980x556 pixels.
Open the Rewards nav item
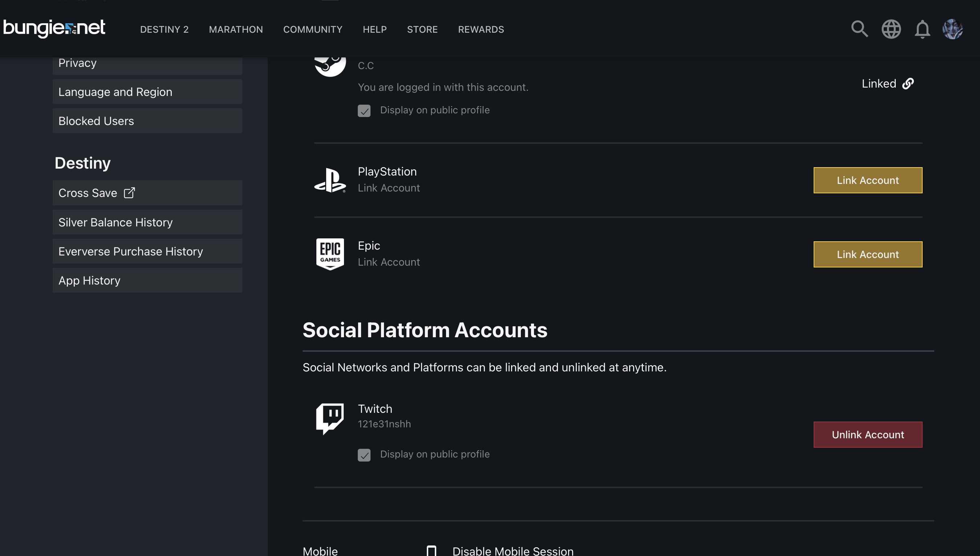(481, 29)
